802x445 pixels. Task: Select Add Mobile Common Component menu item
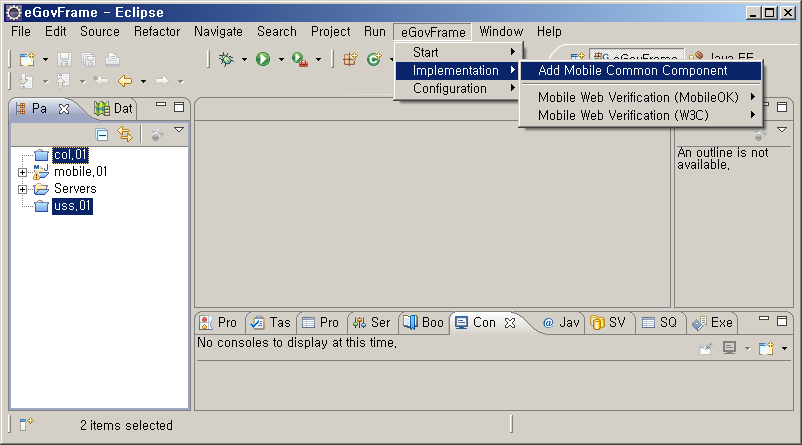tap(632, 71)
